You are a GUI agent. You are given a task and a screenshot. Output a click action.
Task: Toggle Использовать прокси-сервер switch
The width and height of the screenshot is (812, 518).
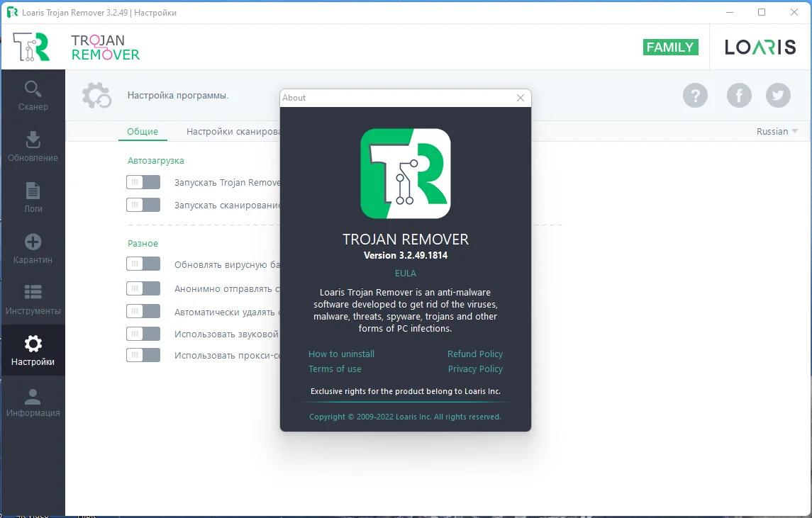pyautogui.click(x=143, y=355)
